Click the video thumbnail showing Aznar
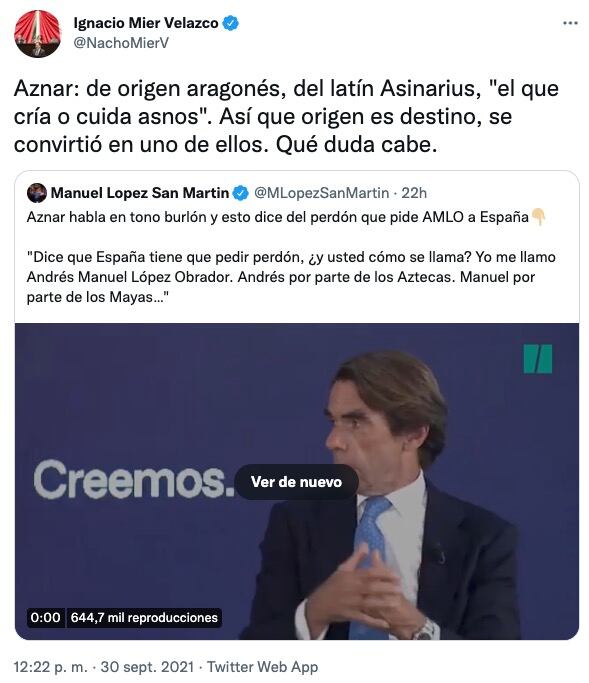 click(x=297, y=481)
